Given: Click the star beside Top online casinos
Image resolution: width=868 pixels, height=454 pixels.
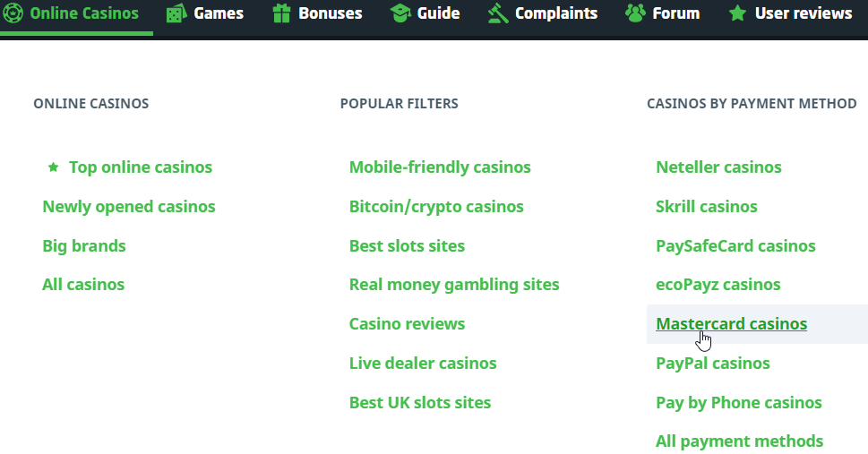Looking at the screenshot, I should click(x=53, y=167).
